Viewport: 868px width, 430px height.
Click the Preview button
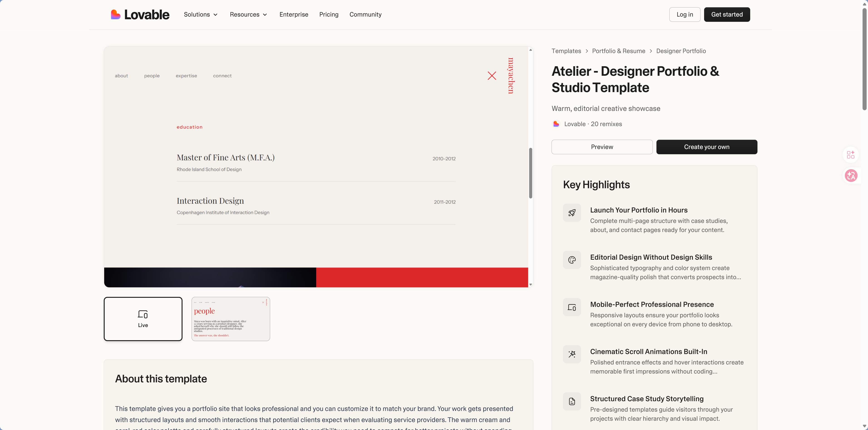click(602, 147)
